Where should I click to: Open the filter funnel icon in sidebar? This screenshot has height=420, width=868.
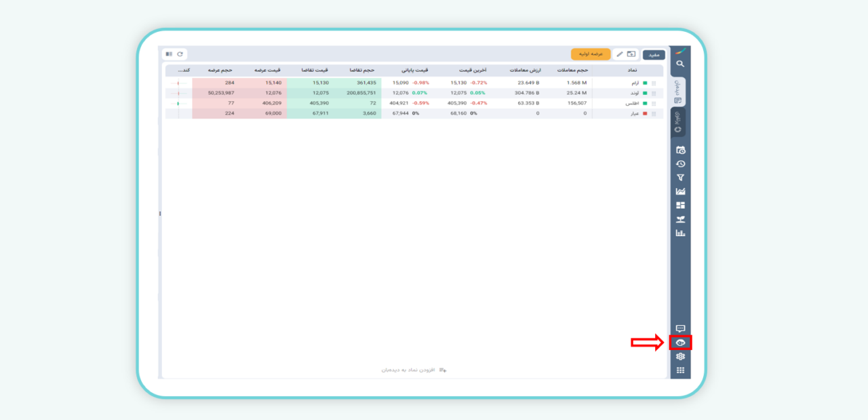pyautogui.click(x=680, y=178)
